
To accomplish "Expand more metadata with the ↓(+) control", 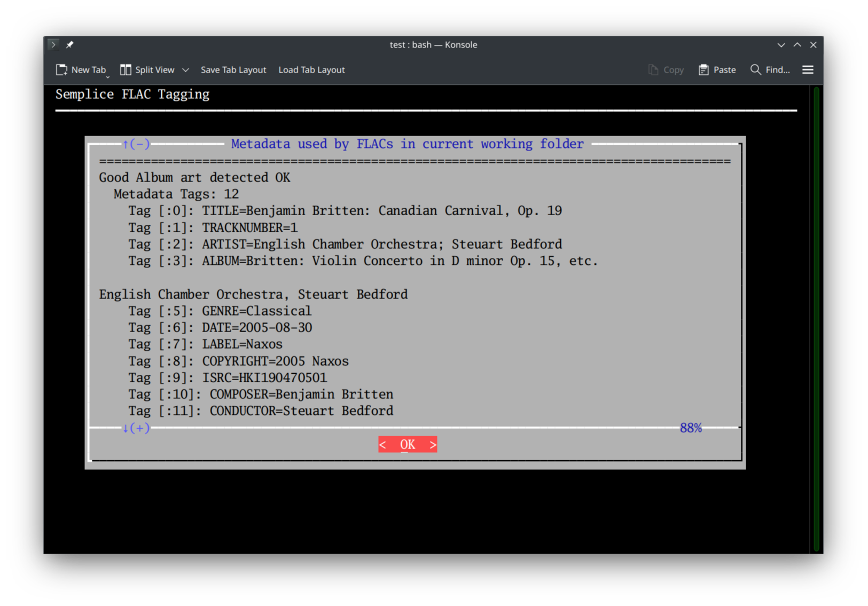I will point(135,428).
